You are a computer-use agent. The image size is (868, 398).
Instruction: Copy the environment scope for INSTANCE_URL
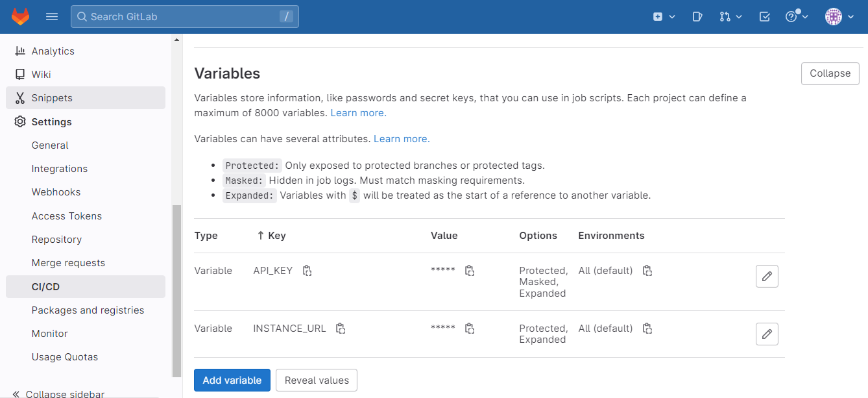pos(647,328)
